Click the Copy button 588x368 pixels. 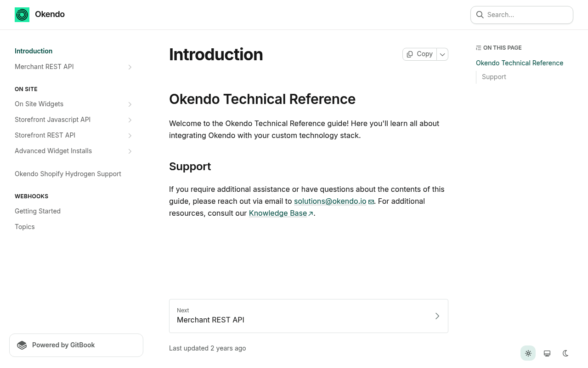point(419,54)
